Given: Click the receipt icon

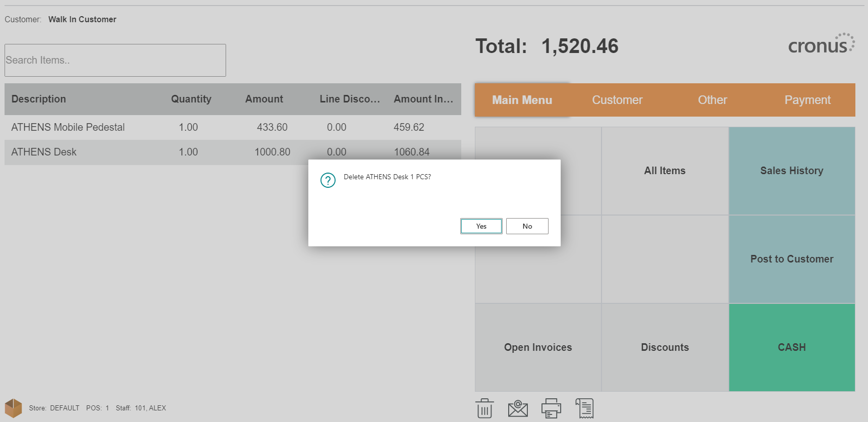Looking at the screenshot, I should tap(584, 408).
